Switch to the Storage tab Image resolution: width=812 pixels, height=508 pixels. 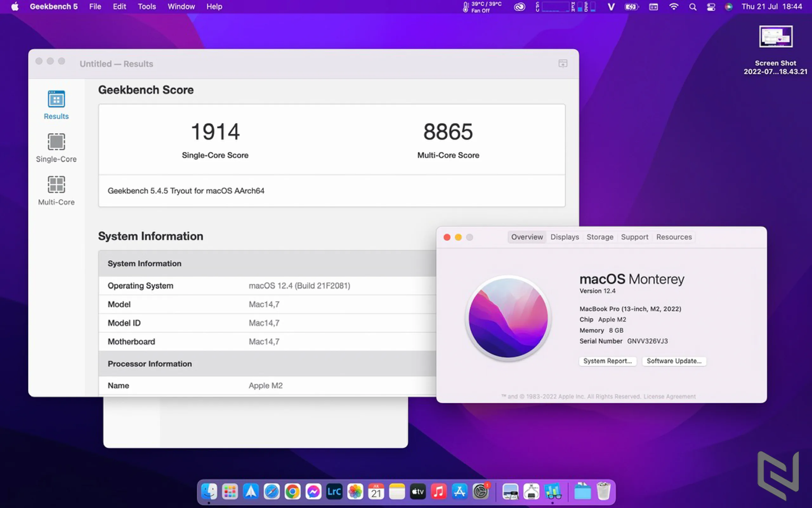600,237
